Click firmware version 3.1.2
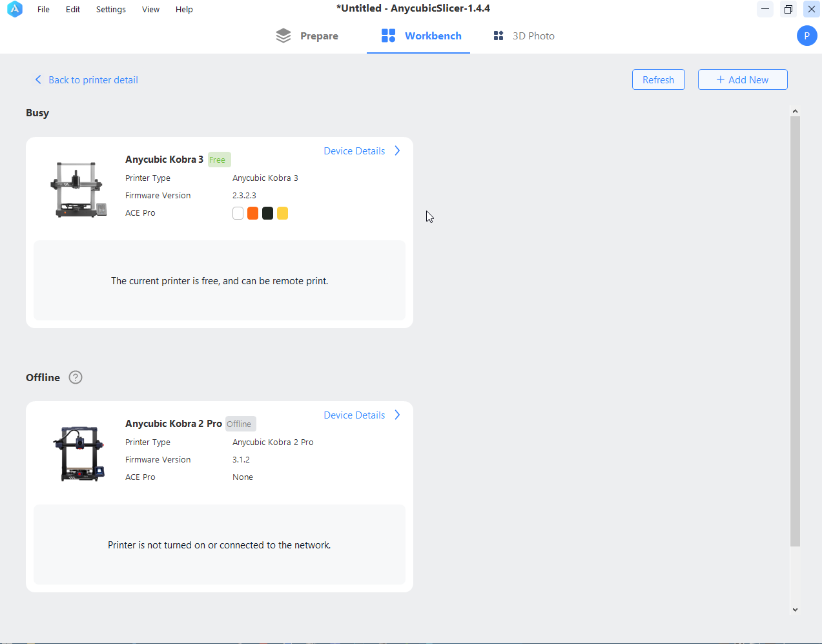The image size is (822, 644). click(x=241, y=460)
